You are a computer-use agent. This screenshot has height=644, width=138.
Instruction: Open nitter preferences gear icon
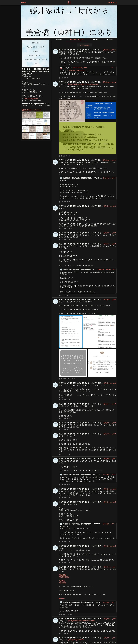117,2
